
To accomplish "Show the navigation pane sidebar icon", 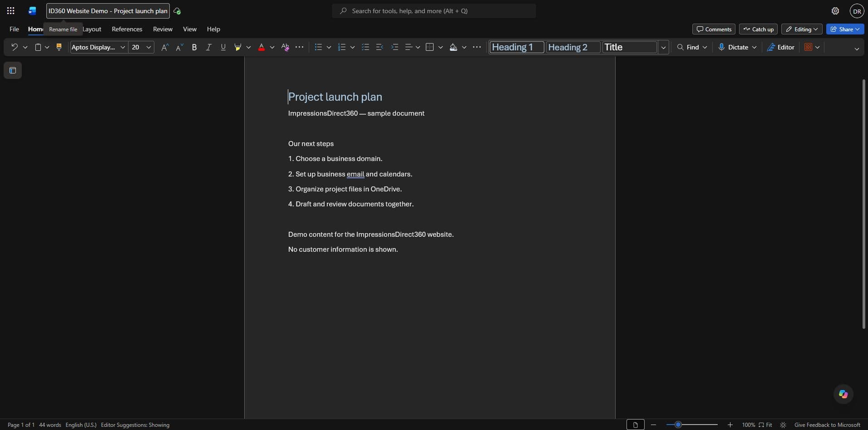I will (13, 70).
